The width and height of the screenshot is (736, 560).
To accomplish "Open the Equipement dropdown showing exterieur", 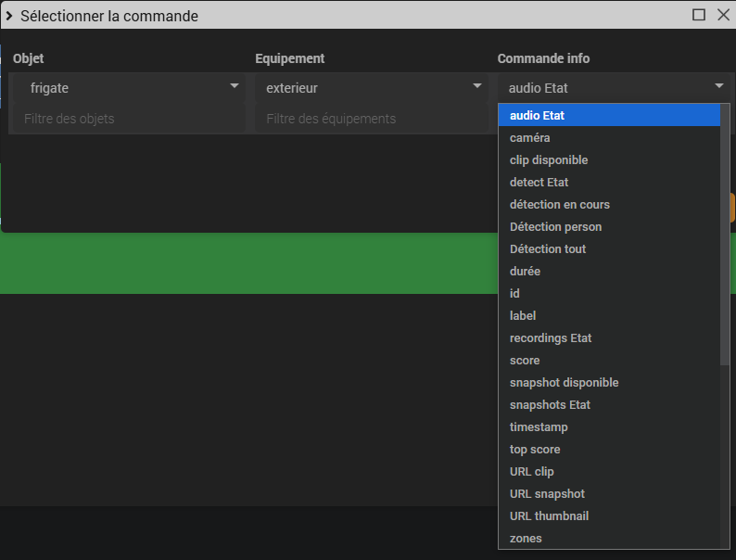I will pyautogui.click(x=372, y=88).
